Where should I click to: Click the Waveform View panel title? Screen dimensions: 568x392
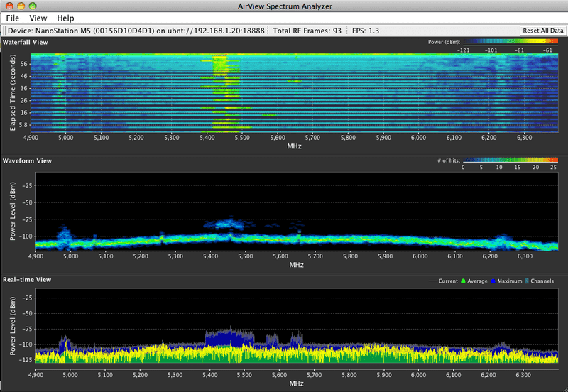(26, 161)
